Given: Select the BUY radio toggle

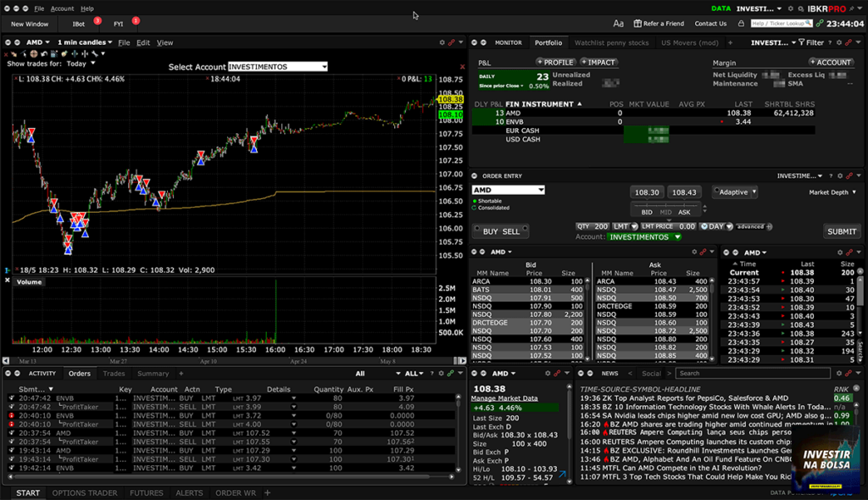Looking at the screenshot, I should [476, 229].
